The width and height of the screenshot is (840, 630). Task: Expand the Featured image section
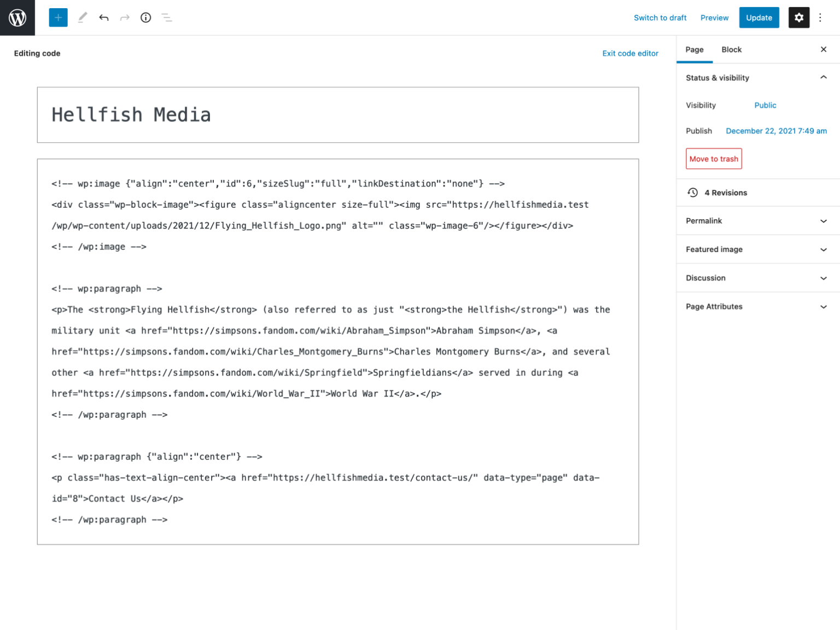[823, 249]
